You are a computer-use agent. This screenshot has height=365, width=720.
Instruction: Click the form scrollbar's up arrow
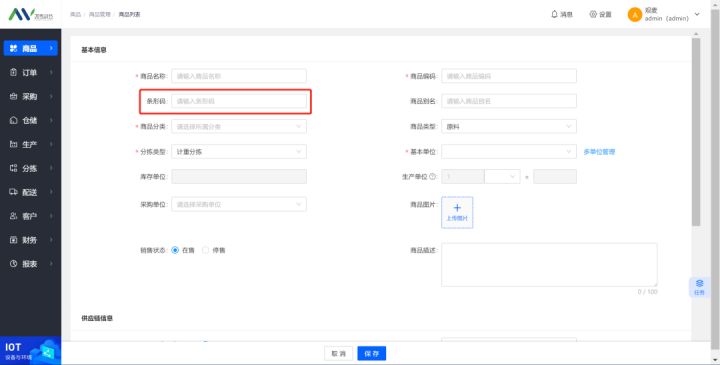tap(696, 34)
